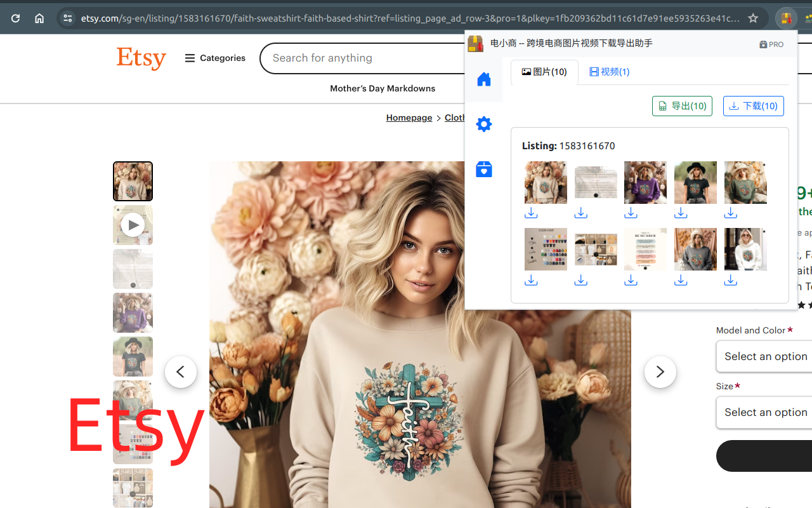Download the first model photo via its download icon
The width and height of the screenshot is (812, 508).
point(531,212)
